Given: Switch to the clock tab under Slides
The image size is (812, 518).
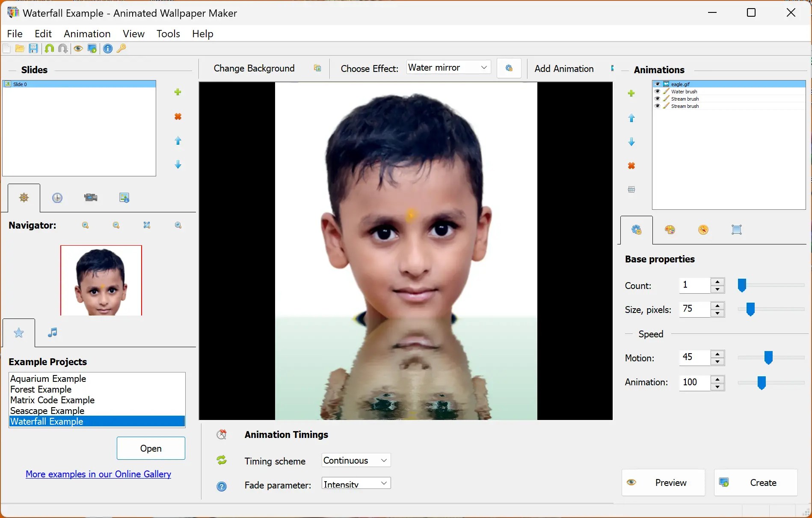Looking at the screenshot, I should 57,198.
